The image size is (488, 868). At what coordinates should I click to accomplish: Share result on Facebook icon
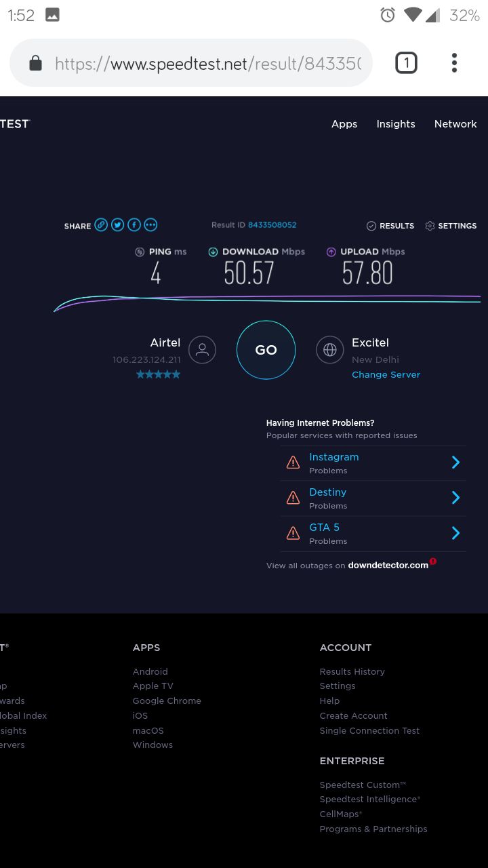click(x=134, y=225)
